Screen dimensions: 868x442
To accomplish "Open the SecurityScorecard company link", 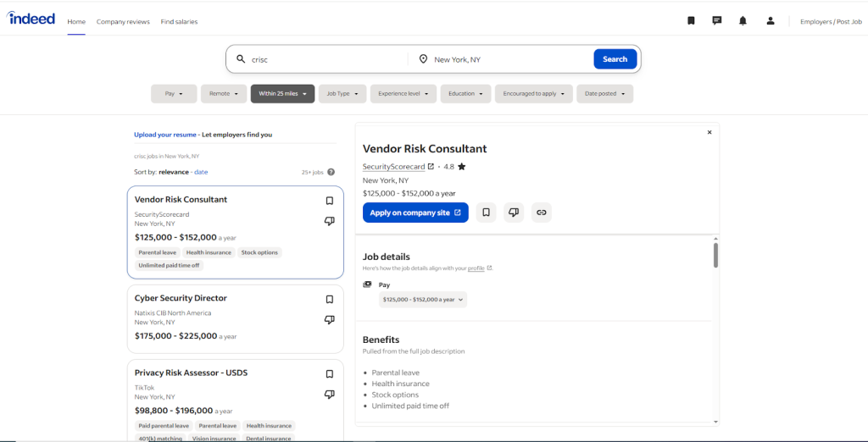I will (393, 167).
